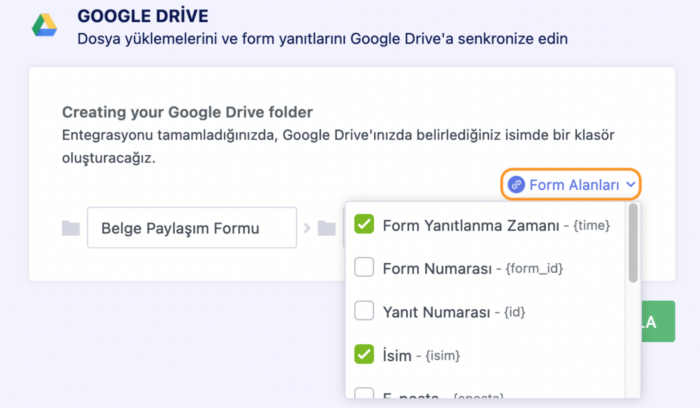The image size is (700, 408).
Task: Collapse the Form Alanları dropdown chevron
Action: pos(631,184)
